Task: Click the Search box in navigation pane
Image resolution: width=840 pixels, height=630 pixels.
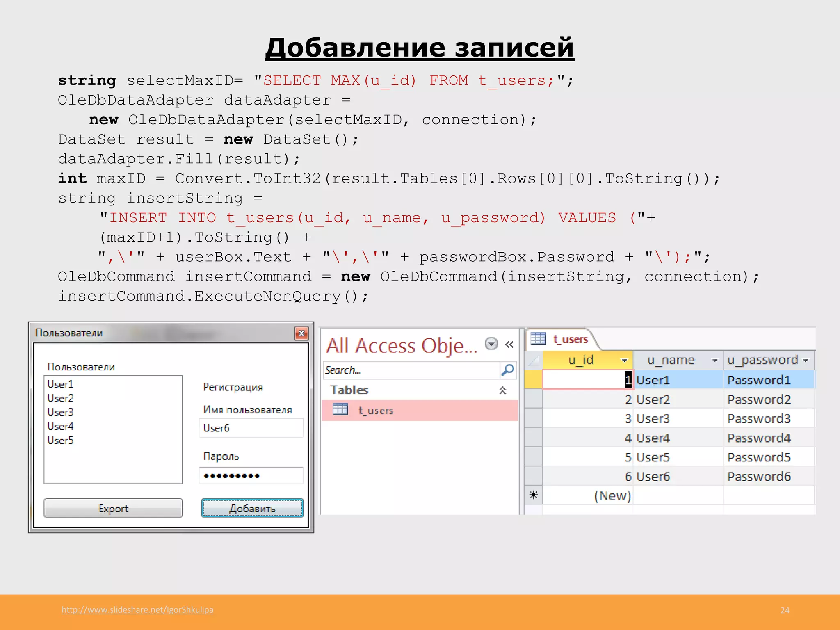Action: [411, 370]
